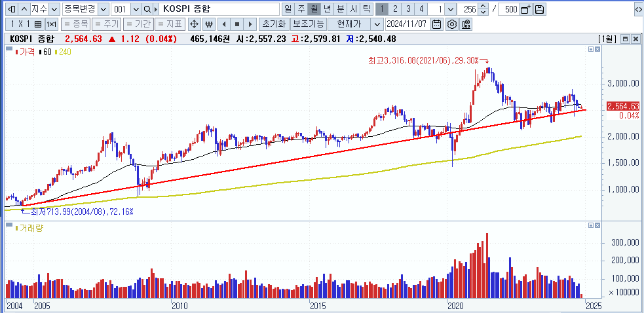Click the maximize icon next to [1월]
Image resolution: width=644 pixels, height=313 pixels.
pos(625,39)
